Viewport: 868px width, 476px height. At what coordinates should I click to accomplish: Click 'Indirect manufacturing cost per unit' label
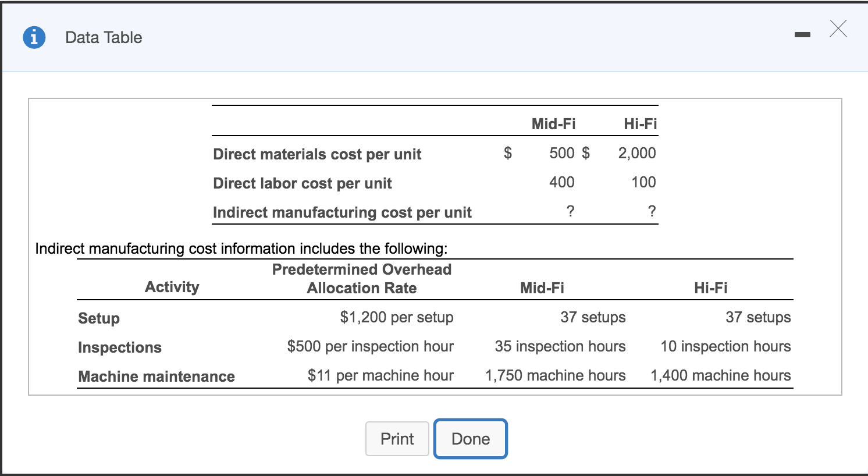point(342,212)
